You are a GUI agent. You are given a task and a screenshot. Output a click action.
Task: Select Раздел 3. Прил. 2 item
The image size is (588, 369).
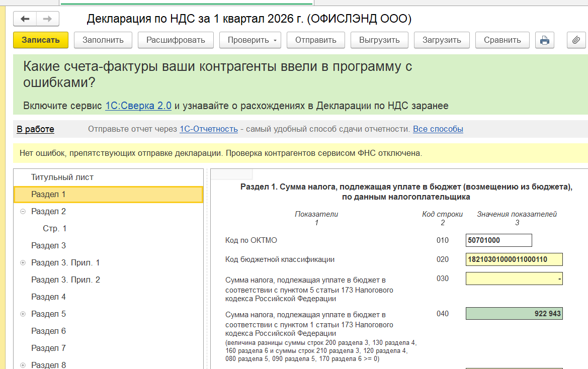point(65,280)
